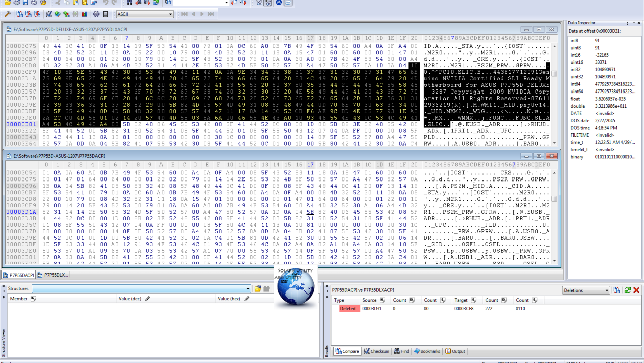Switch to the Checksum results tab
Image resolution: width=644 pixels, height=363 pixels.
click(x=377, y=351)
